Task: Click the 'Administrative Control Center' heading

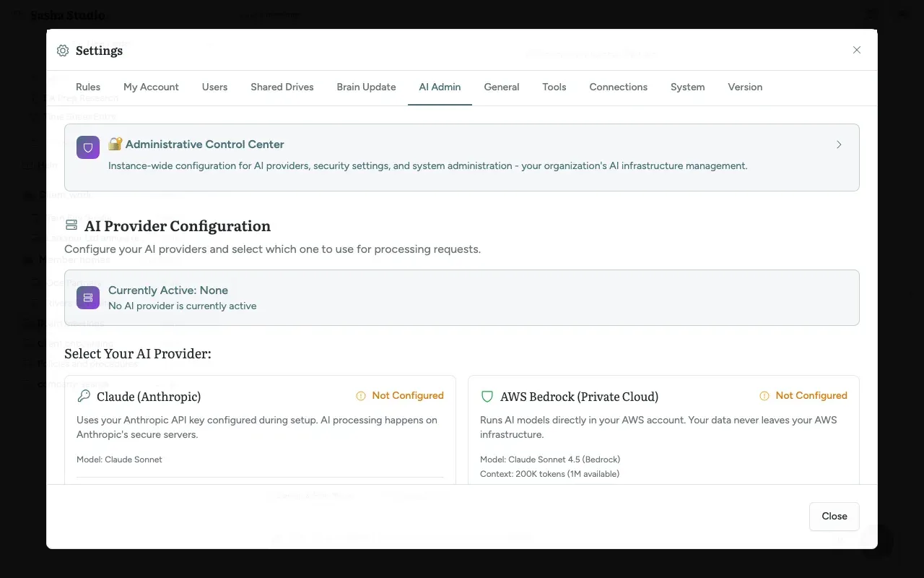Action: pos(205,144)
